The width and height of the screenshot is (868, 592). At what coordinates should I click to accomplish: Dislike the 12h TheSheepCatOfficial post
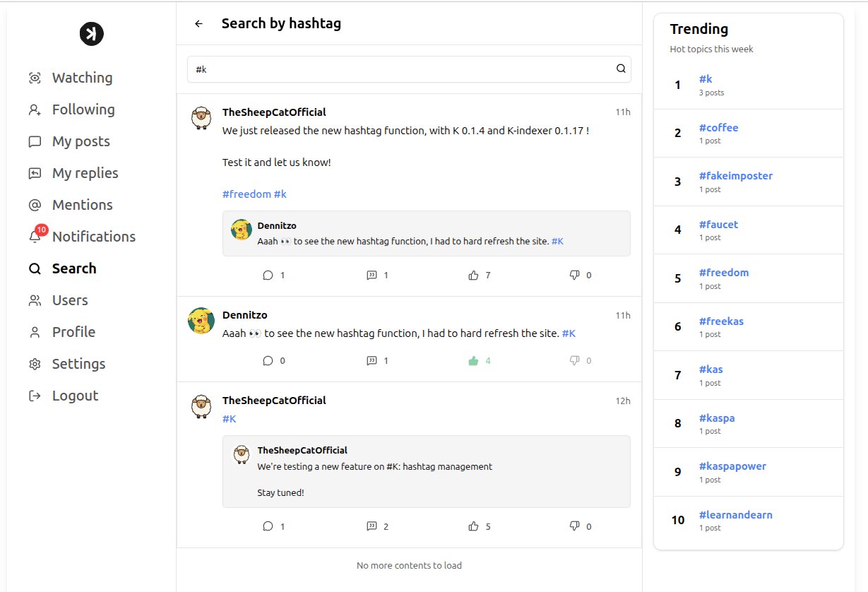coord(574,526)
